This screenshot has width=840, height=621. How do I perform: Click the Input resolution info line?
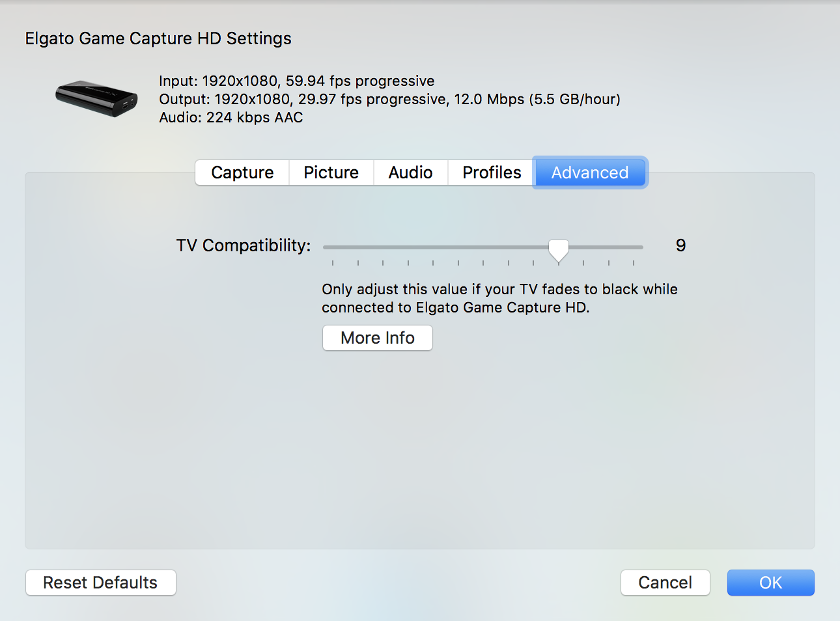[296, 81]
